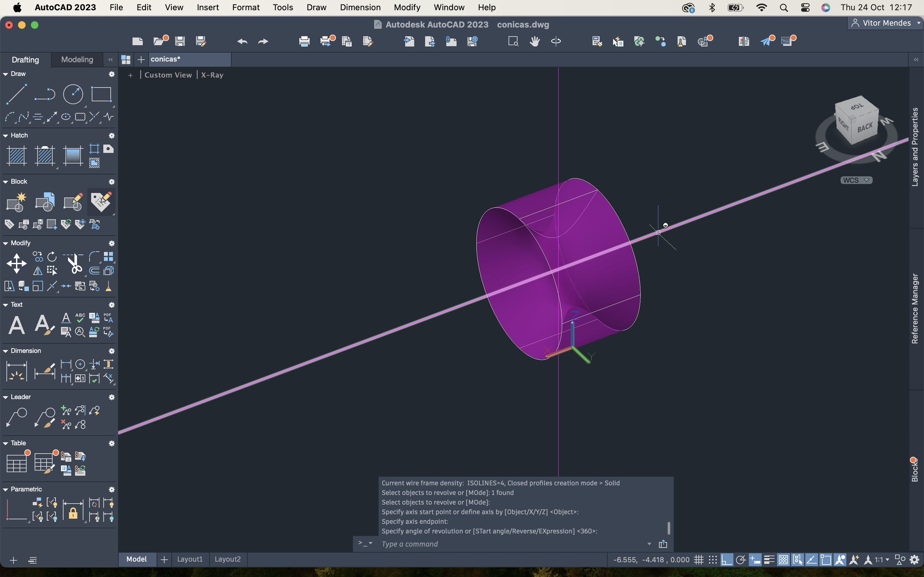Collapse the Hatch panel section
924x577 pixels.
point(6,136)
